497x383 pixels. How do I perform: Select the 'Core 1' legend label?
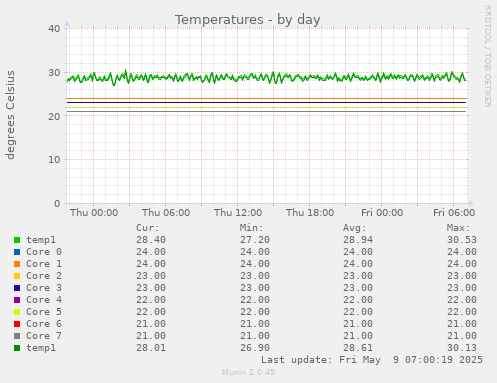[x=44, y=264]
